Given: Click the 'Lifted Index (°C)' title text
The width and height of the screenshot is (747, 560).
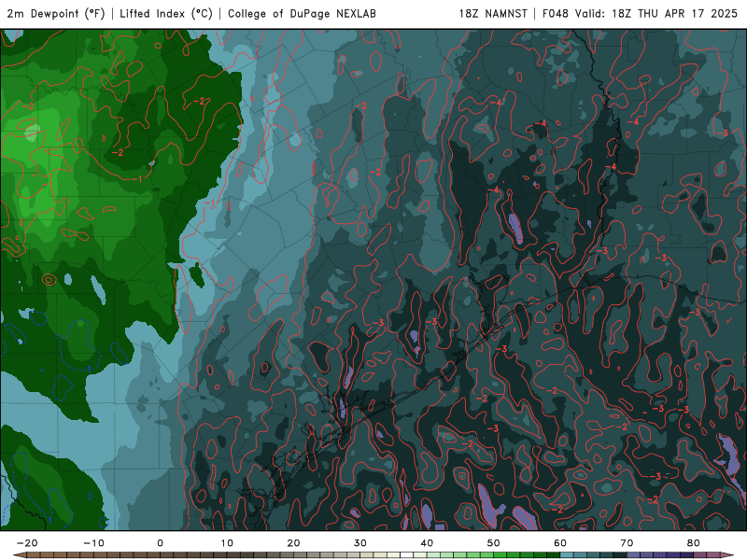Looking at the screenshot, I should click(166, 13).
